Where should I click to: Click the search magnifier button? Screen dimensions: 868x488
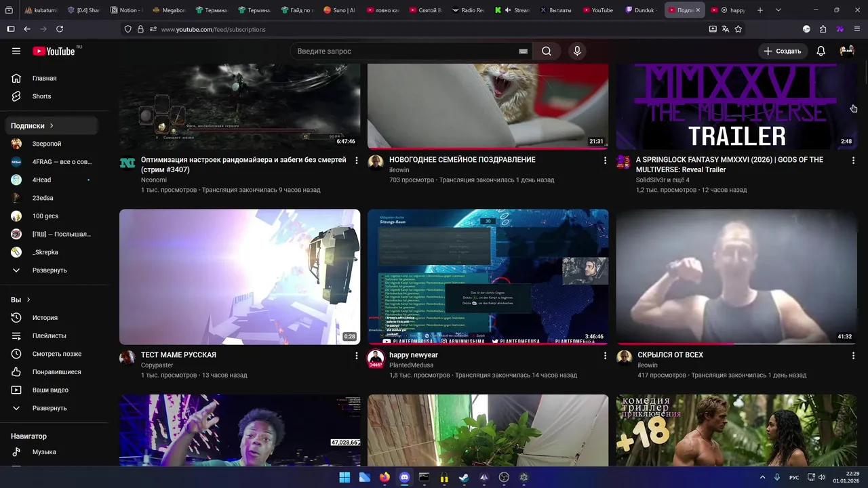click(547, 51)
